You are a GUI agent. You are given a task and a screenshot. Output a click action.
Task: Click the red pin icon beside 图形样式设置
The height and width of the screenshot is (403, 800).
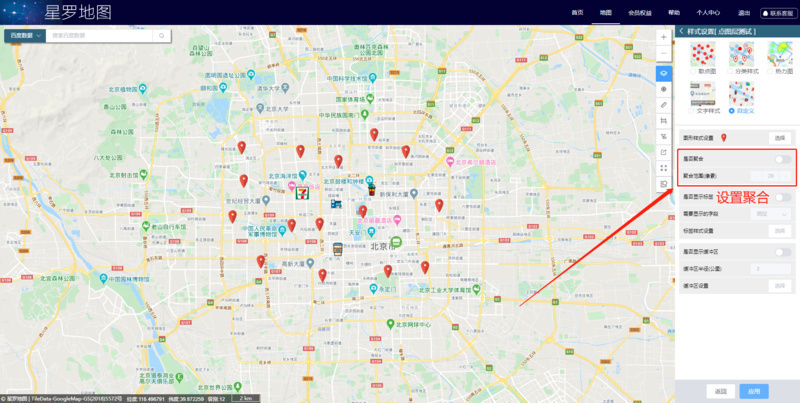723,138
